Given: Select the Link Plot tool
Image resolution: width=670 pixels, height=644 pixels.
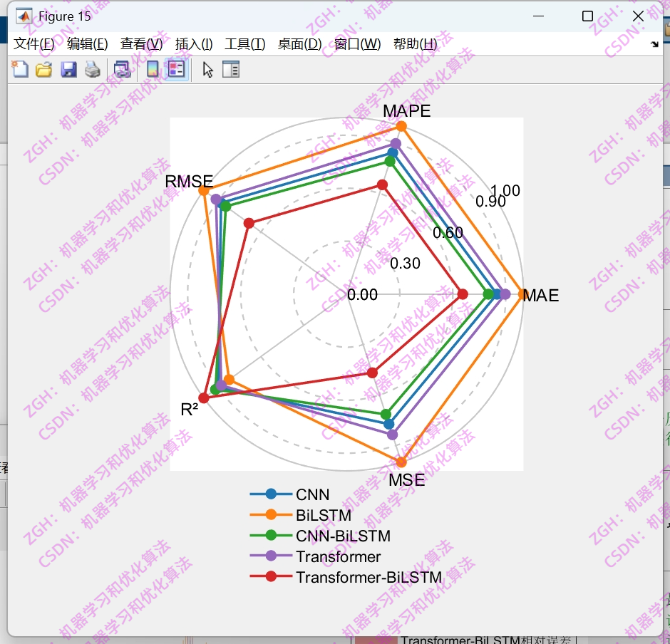Looking at the screenshot, I should (121, 69).
